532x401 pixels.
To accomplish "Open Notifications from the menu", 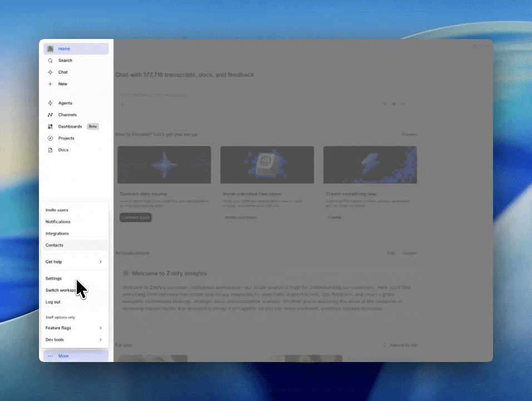I will (x=75, y=222).
